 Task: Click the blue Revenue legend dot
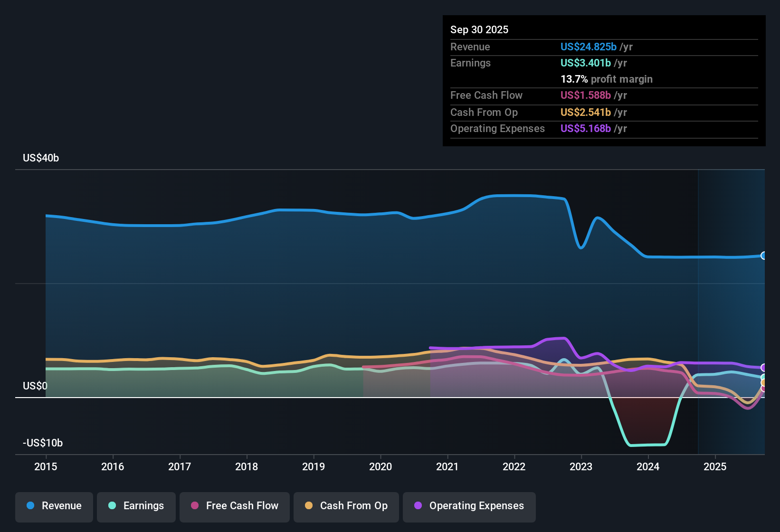[30, 506]
